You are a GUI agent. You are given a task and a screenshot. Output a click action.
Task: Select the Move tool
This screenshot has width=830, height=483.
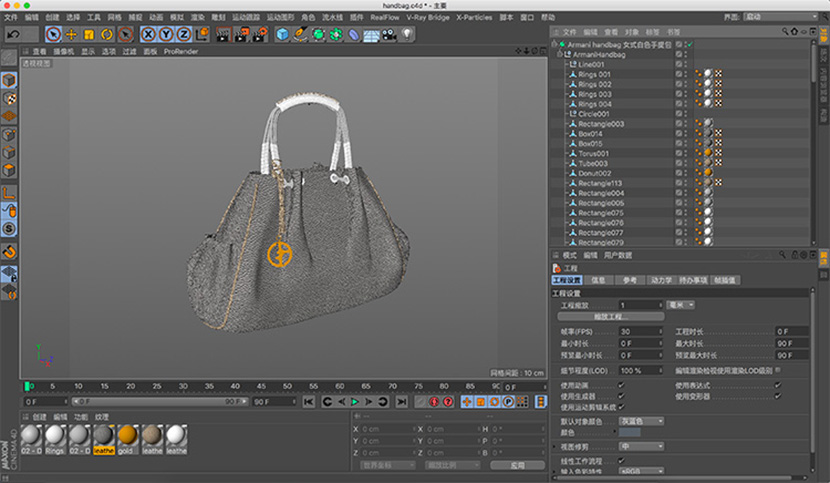click(x=71, y=34)
